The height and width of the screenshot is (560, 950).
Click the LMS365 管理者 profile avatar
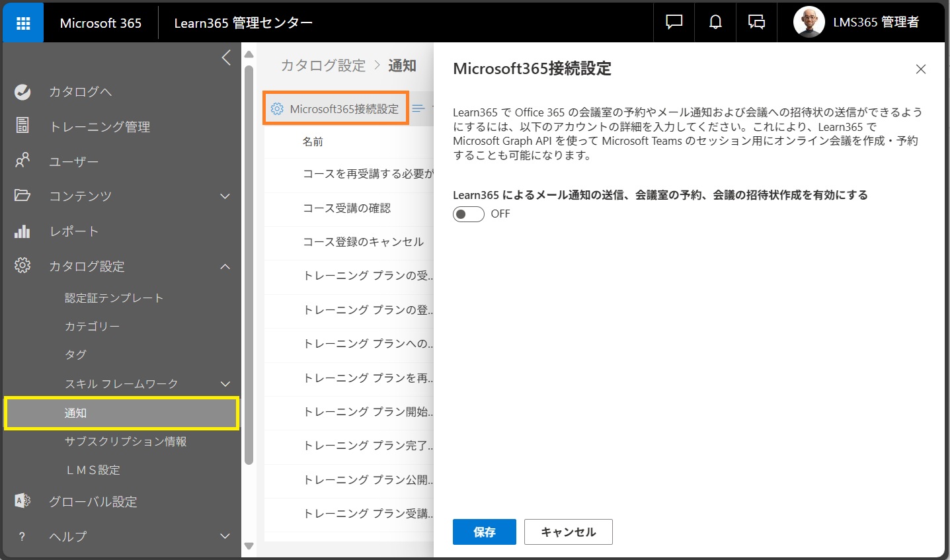click(x=809, y=22)
